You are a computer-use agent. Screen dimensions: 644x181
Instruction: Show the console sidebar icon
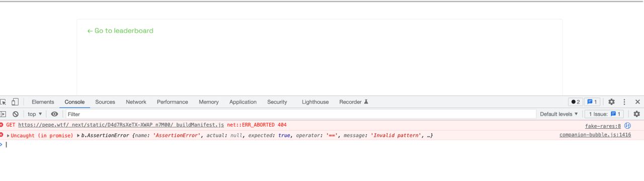pos(3,114)
